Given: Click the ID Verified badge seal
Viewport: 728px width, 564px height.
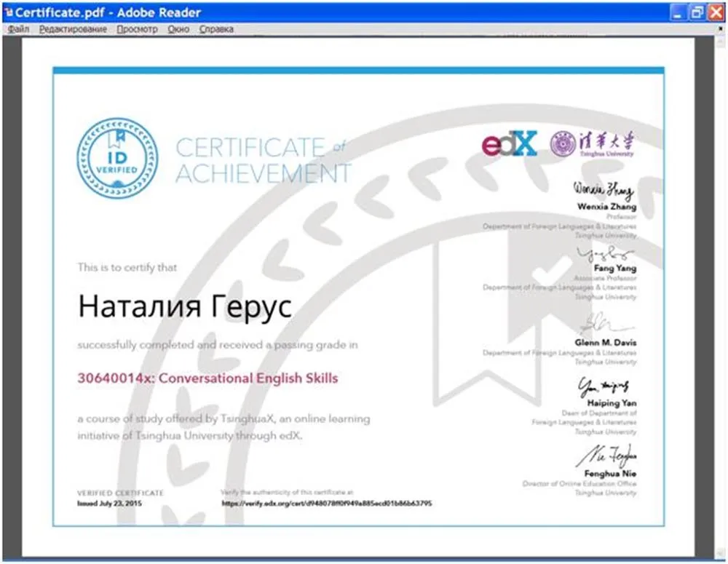Looking at the screenshot, I should 117,159.
